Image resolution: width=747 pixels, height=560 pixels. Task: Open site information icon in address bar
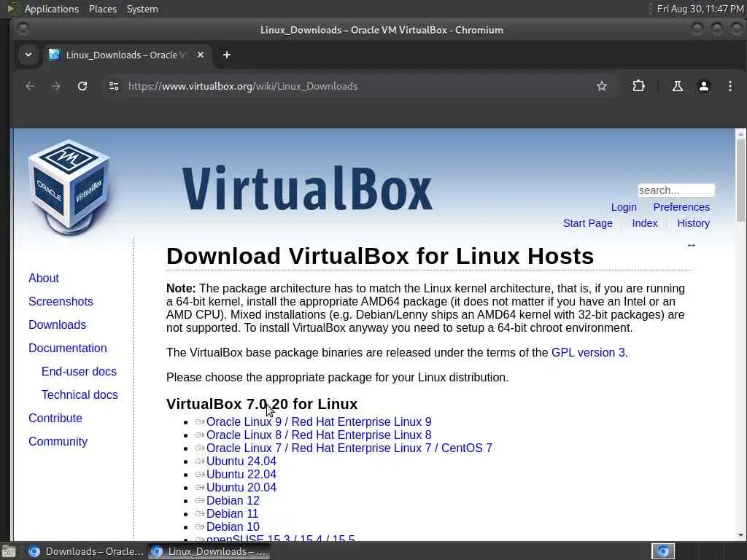pos(114,86)
